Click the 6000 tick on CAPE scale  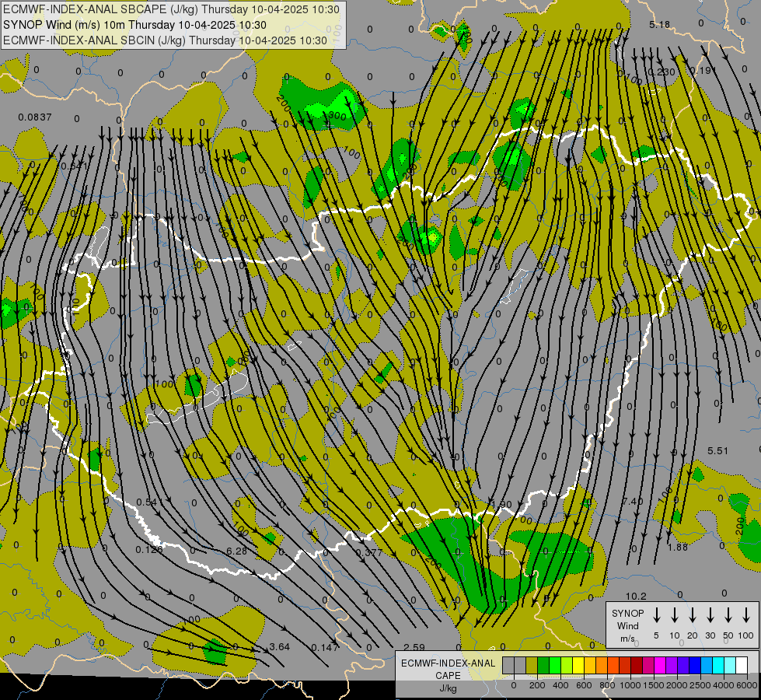coord(747,685)
